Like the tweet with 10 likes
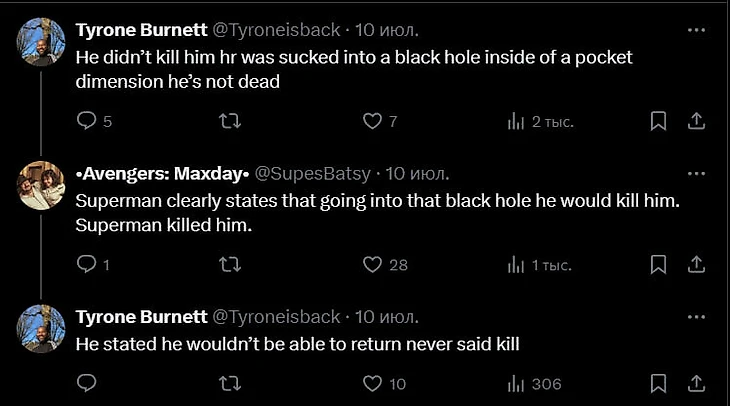The width and height of the screenshot is (730, 406). [x=372, y=383]
